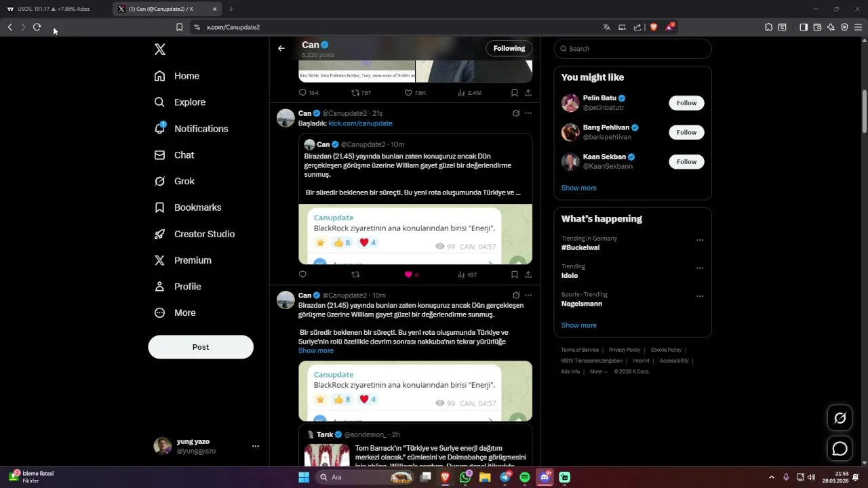Go to Profile page

(178, 287)
